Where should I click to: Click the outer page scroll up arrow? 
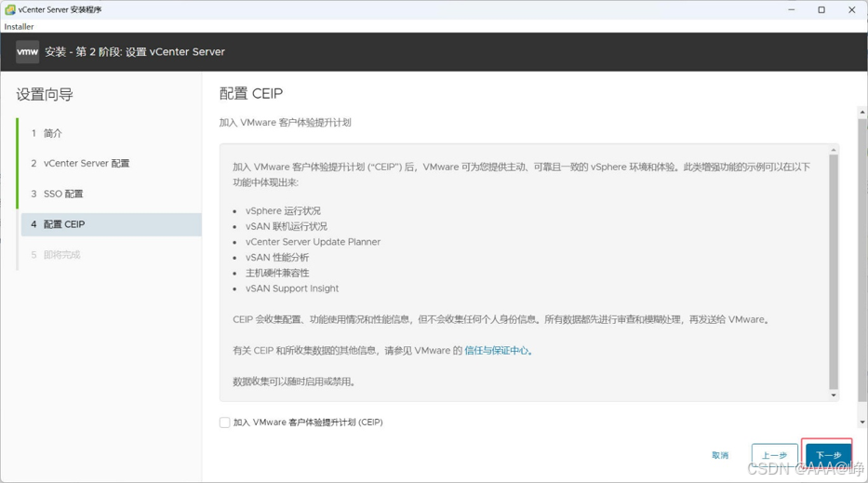(862, 112)
